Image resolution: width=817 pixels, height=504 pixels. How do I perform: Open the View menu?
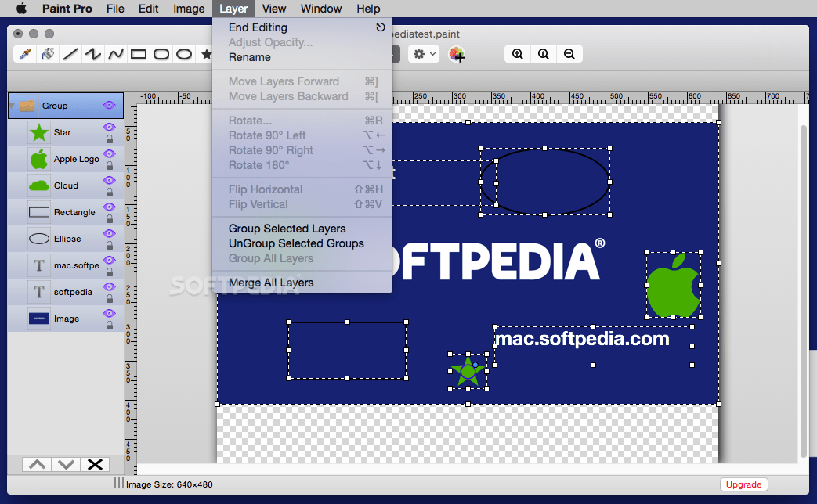tap(273, 9)
